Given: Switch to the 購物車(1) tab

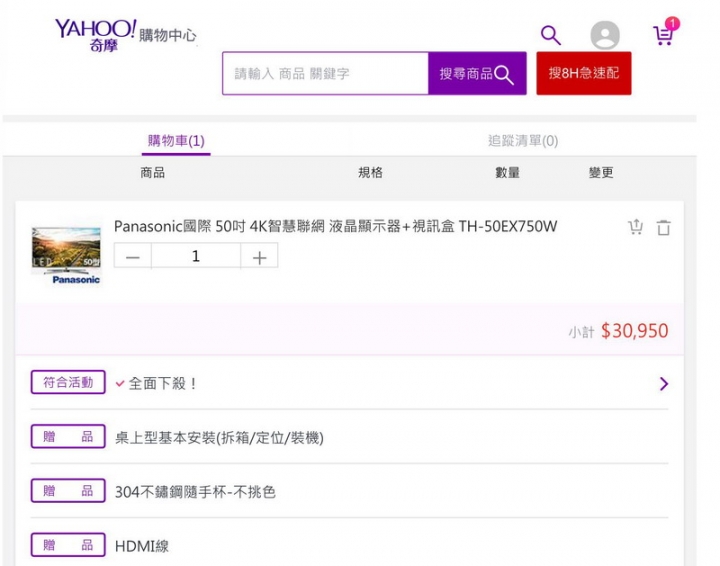Looking at the screenshot, I should [176, 141].
